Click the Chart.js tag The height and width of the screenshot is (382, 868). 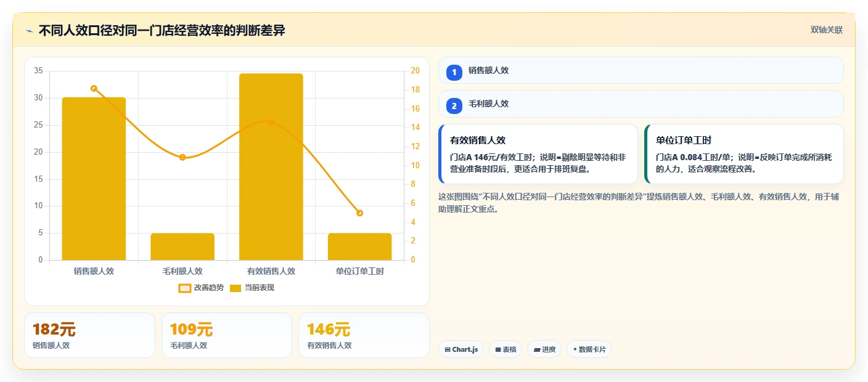461,349
